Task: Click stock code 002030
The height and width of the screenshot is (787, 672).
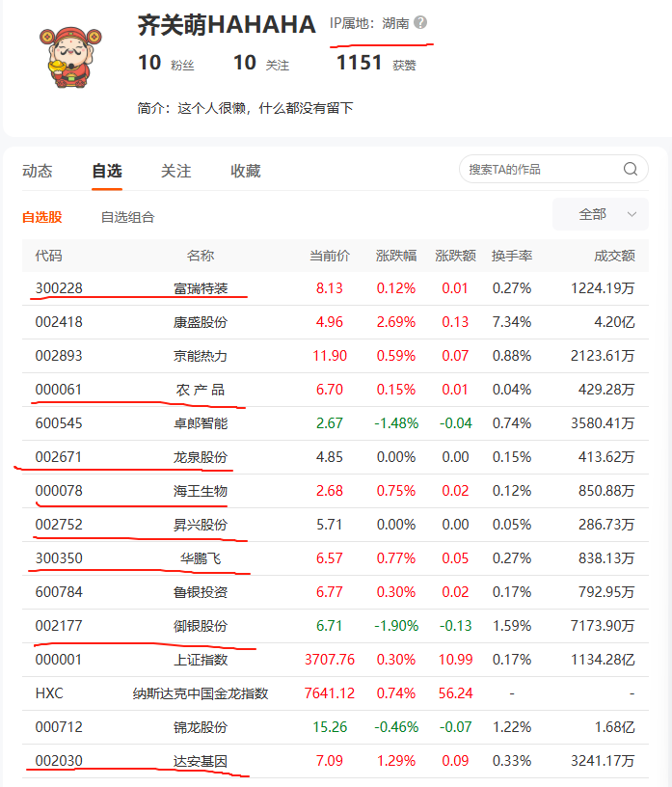Action: coord(59,761)
